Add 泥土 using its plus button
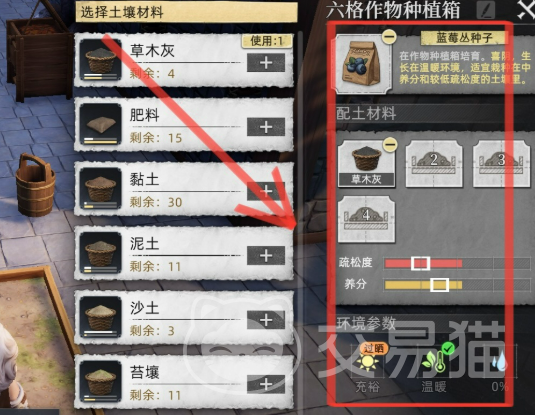Image resolution: width=535 pixels, height=415 pixels. point(266,256)
